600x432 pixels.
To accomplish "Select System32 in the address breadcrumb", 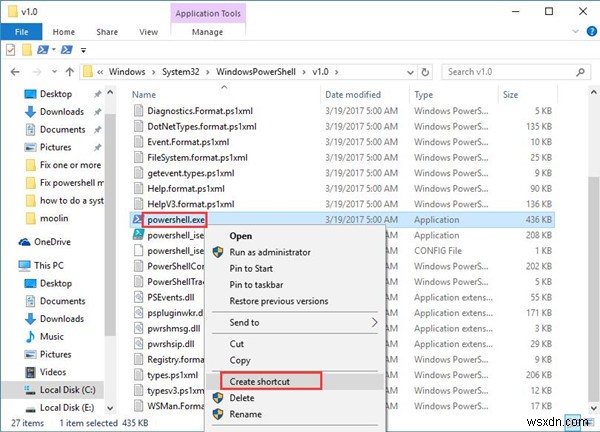I will 181,72.
